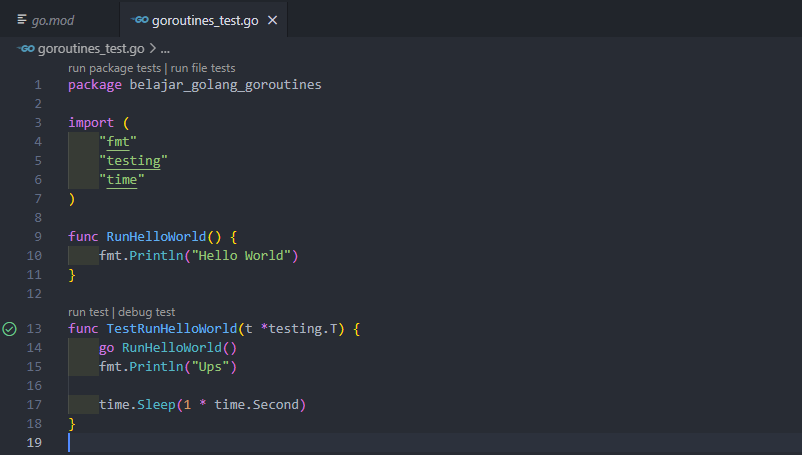The height and width of the screenshot is (455, 802).
Task: Click the breadcrumb chevron separator
Action: (x=152, y=49)
